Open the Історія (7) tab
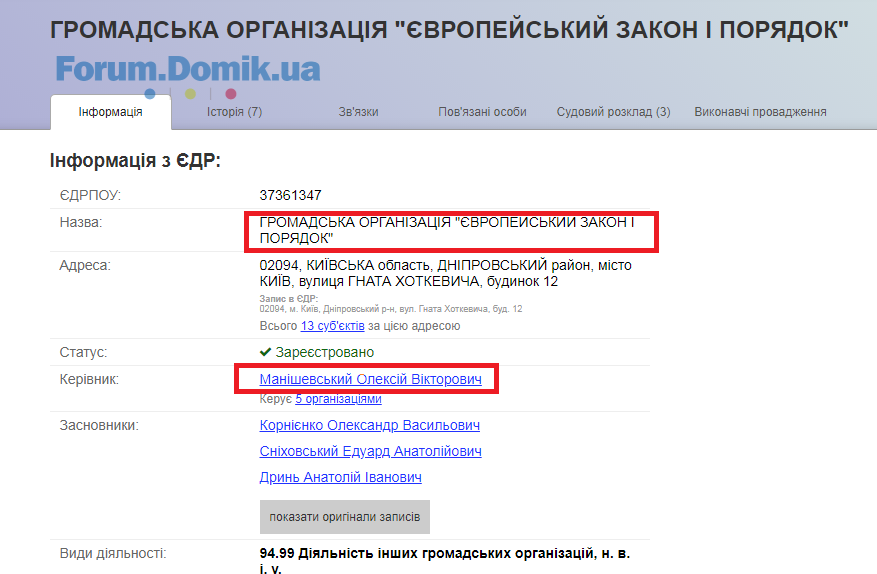Image resolution: width=877 pixels, height=574 pixels. point(234,112)
